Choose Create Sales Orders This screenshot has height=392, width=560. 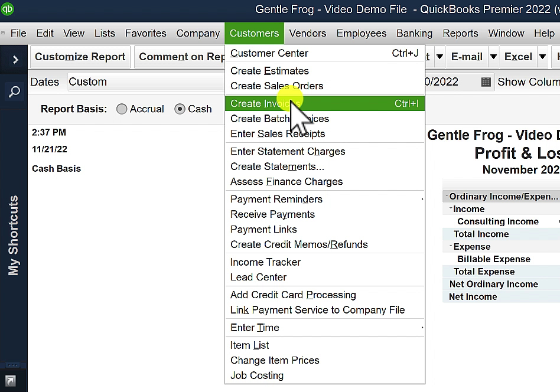[x=325, y=86]
